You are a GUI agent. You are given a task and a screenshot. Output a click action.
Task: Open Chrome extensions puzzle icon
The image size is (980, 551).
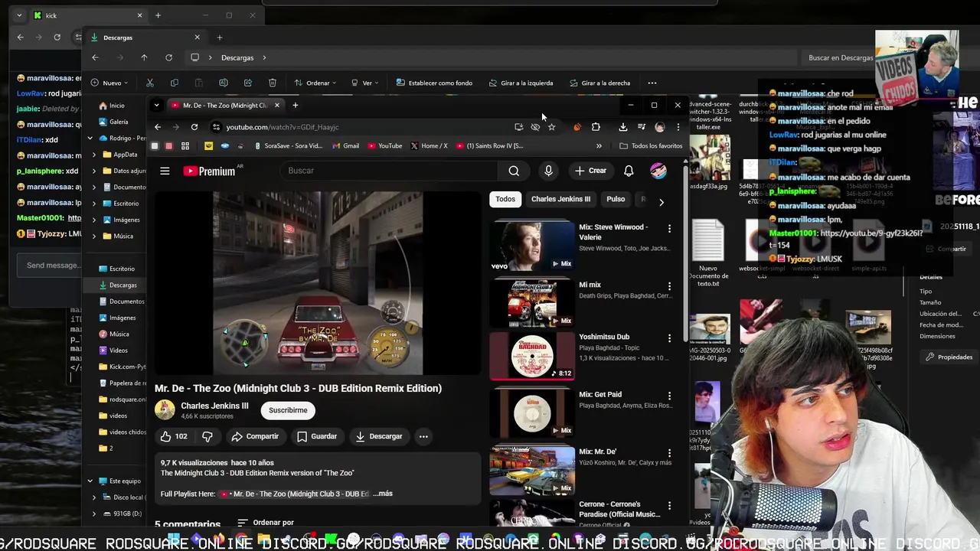tap(596, 127)
